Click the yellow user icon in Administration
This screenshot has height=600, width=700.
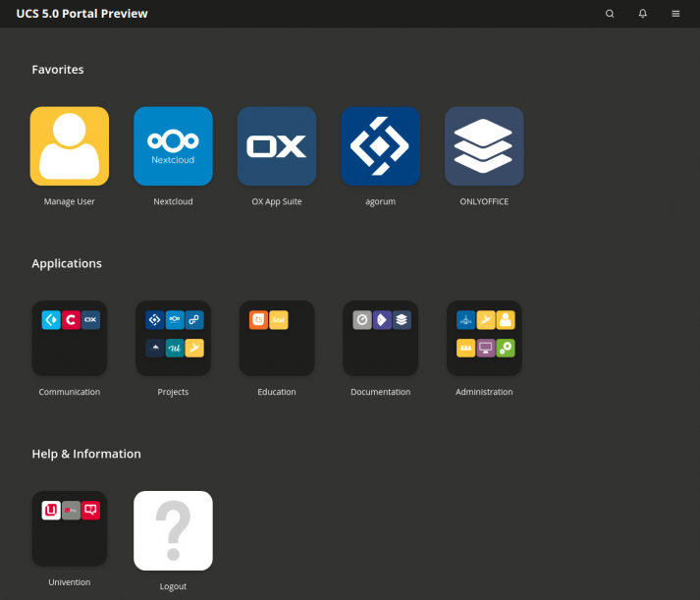[506, 320]
